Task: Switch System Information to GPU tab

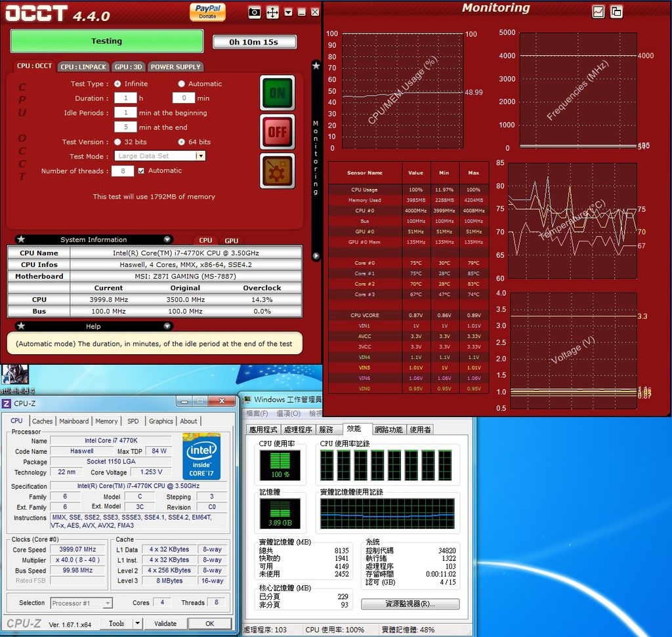Action: tap(232, 241)
